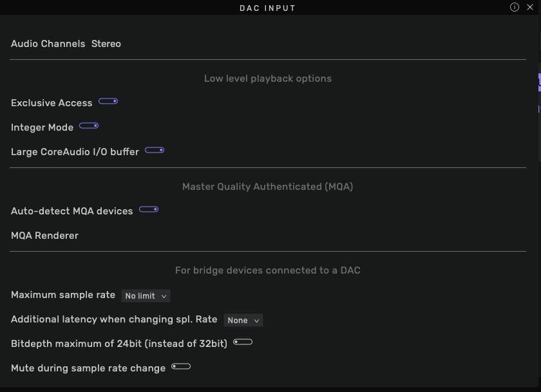
Task: Toggle Large CoreAudio I/O buffer off
Action: tap(155, 151)
